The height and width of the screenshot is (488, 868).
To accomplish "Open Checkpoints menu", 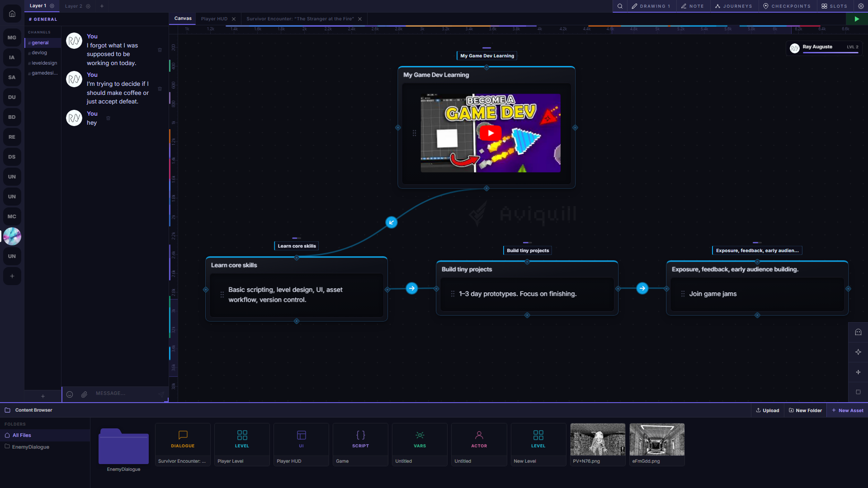I will coord(787,6).
